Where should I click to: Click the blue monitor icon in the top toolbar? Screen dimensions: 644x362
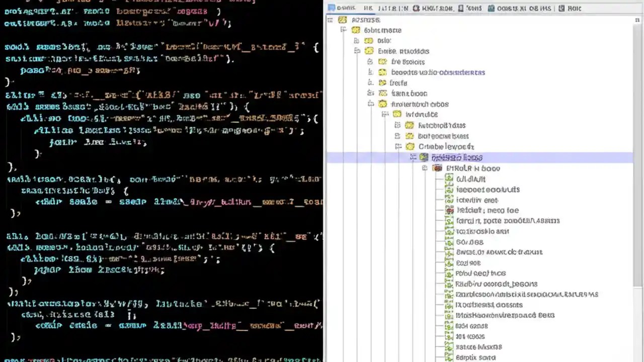(331, 8)
